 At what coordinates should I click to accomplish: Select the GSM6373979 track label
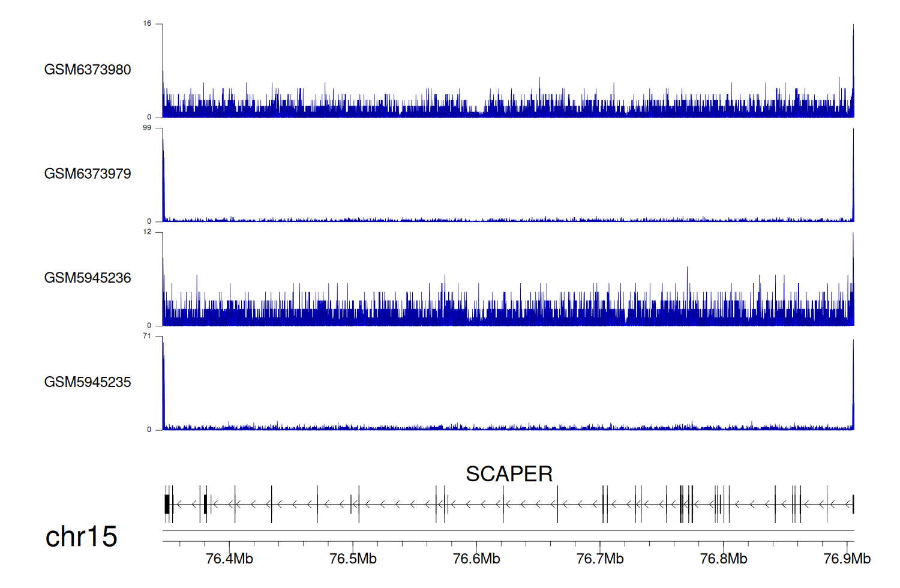coord(88,174)
